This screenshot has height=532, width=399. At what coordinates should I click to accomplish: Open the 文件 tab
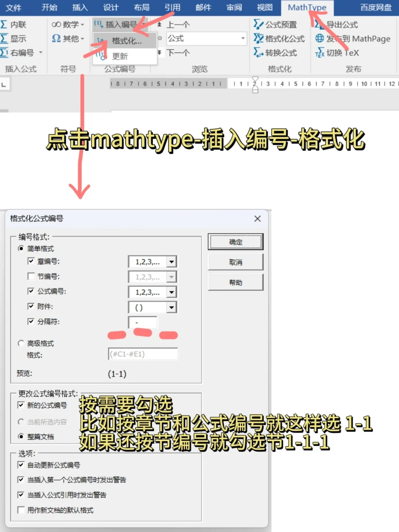point(14,7)
